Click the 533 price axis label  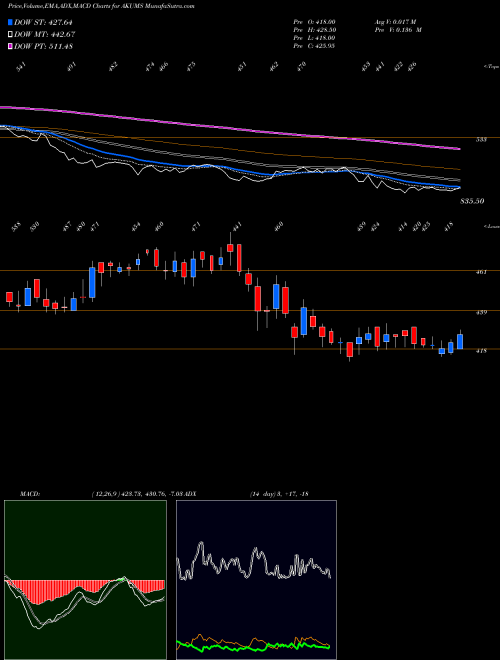[481, 140]
